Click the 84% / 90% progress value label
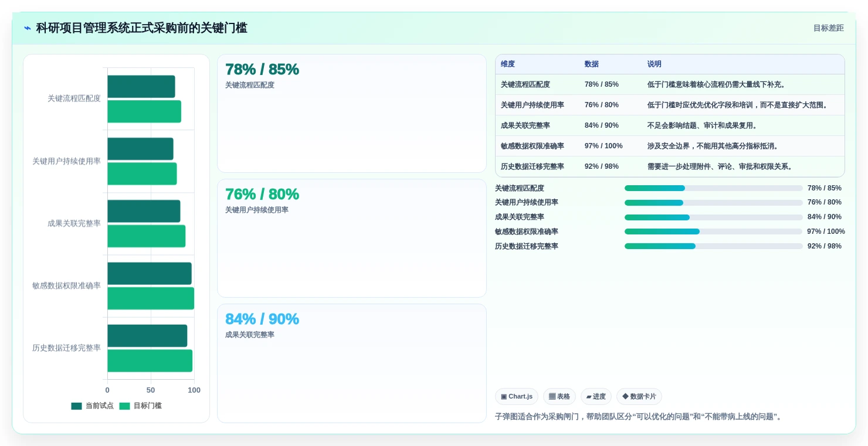 tap(825, 217)
